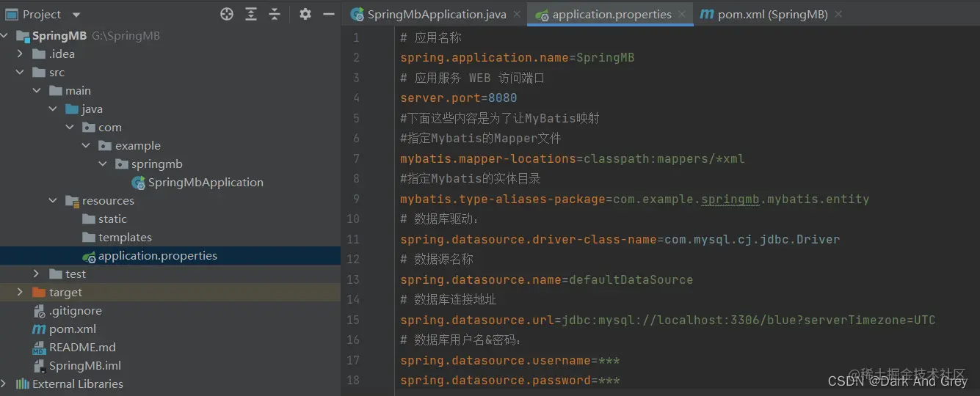This screenshot has width=980, height=396.
Task: Click spring.datasource.username line
Action: tap(509, 360)
